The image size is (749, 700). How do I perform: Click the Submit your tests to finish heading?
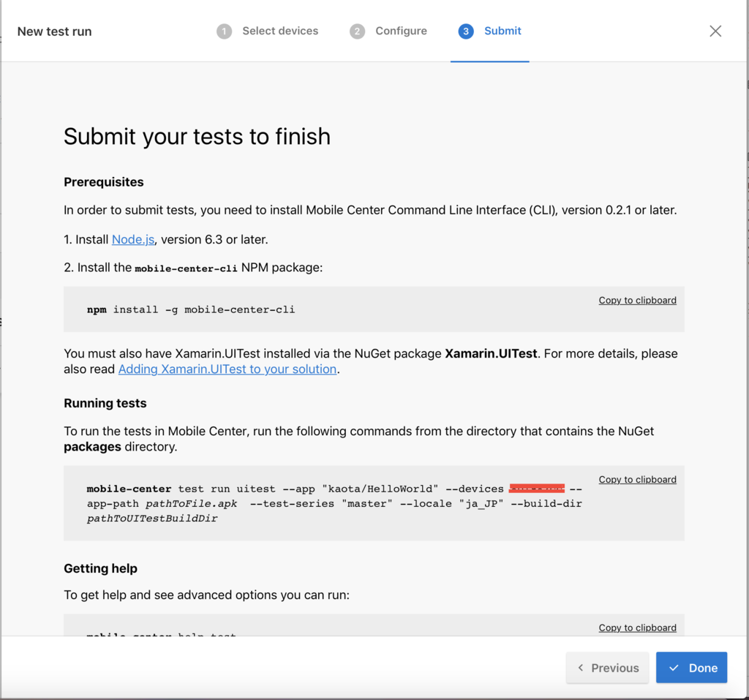[197, 137]
